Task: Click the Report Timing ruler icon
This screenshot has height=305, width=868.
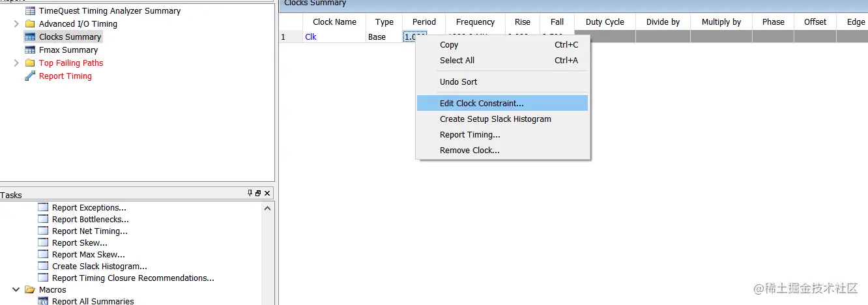Action: (30, 76)
